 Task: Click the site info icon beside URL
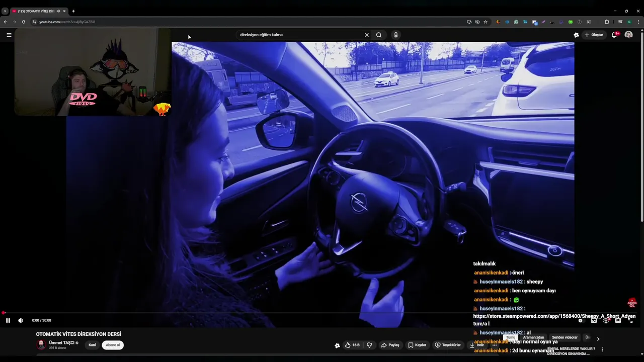coord(34,22)
